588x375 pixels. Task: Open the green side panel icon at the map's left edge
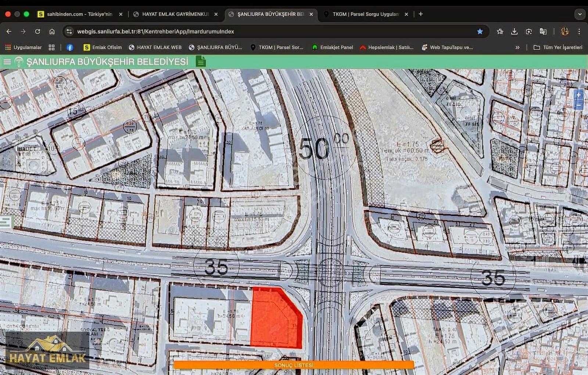(6, 222)
